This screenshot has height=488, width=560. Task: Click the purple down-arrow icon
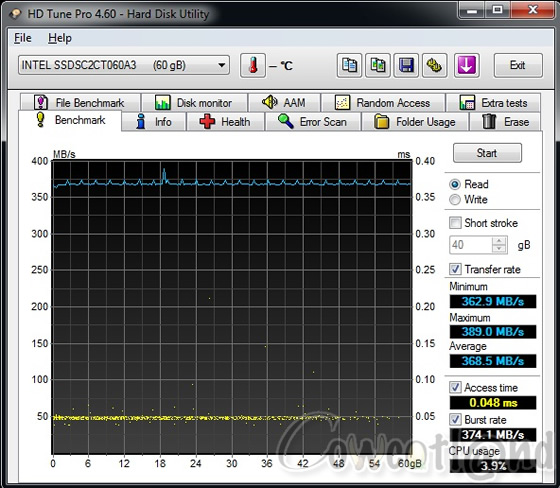click(x=466, y=65)
